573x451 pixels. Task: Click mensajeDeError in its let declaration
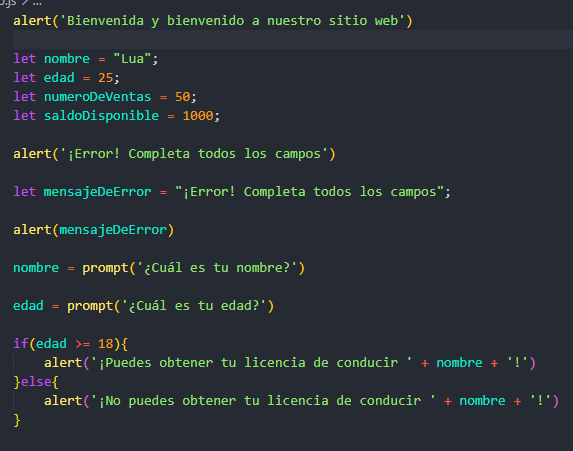tap(97, 192)
